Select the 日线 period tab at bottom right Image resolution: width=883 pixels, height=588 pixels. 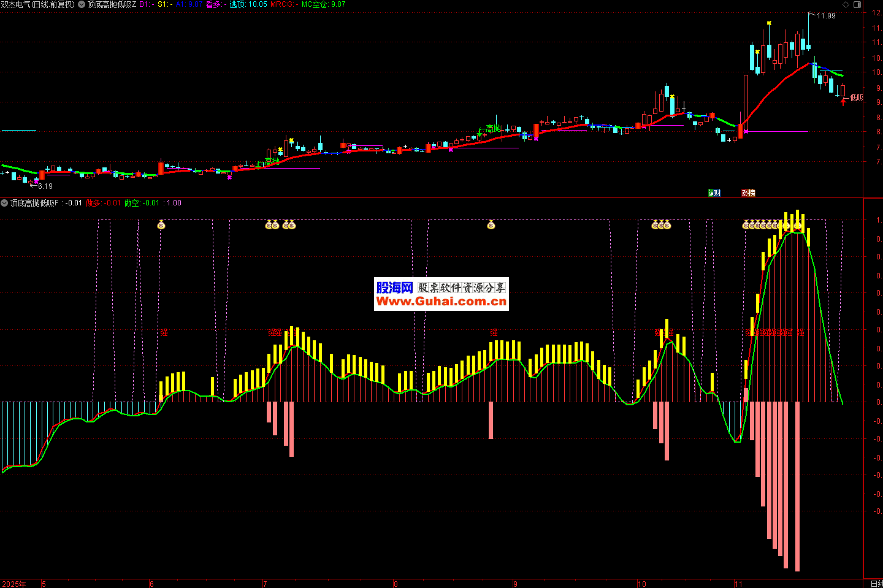pyautogui.click(x=876, y=584)
